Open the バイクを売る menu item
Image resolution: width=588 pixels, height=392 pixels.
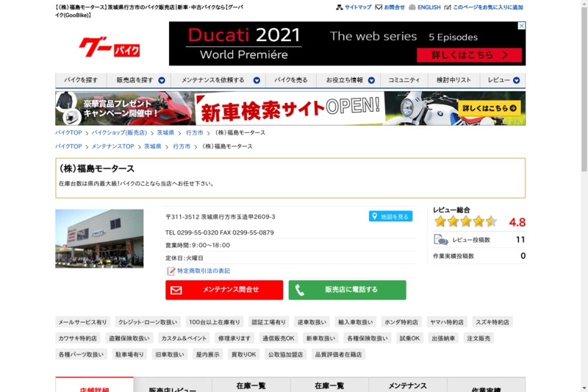pos(290,80)
